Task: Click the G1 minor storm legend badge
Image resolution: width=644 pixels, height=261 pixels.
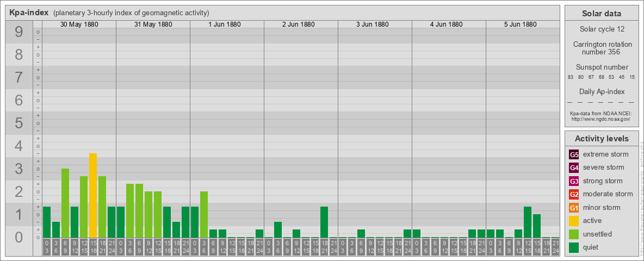Action: click(x=574, y=208)
